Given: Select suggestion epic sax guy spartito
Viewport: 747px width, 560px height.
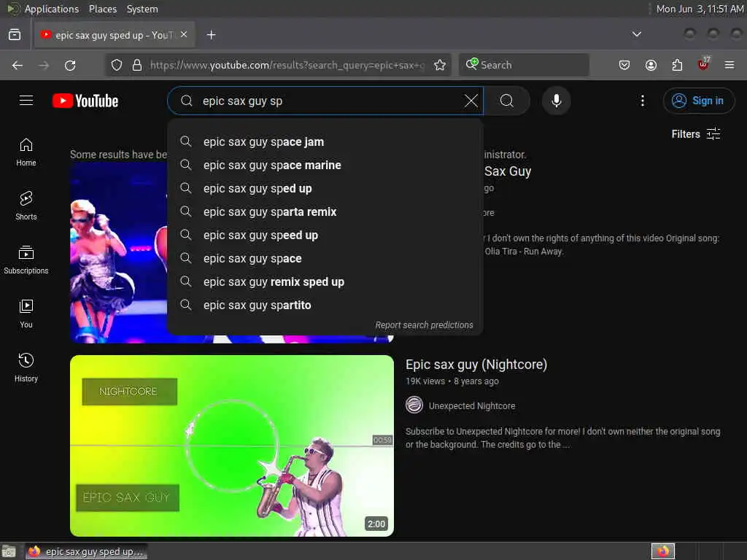Looking at the screenshot, I should click(x=325, y=306).
